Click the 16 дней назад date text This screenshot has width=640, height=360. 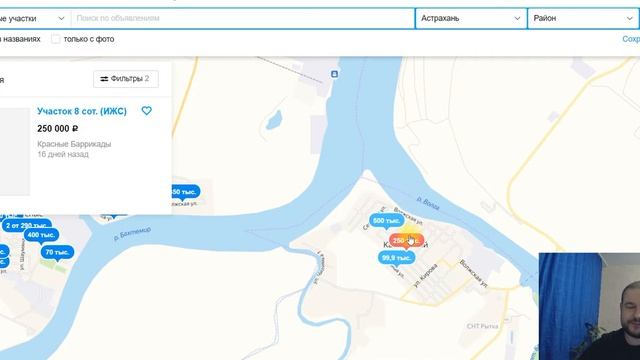pos(63,154)
